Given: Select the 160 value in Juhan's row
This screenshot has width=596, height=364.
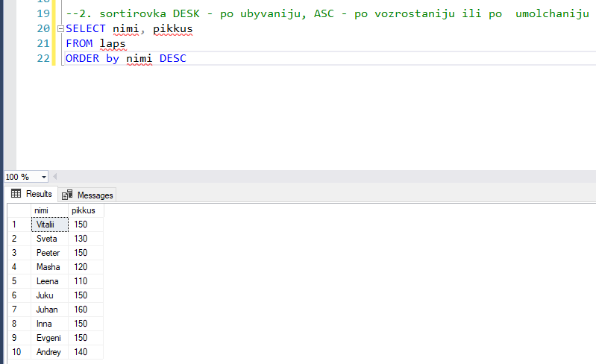Looking at the screenshot, I should coord(86,310).
